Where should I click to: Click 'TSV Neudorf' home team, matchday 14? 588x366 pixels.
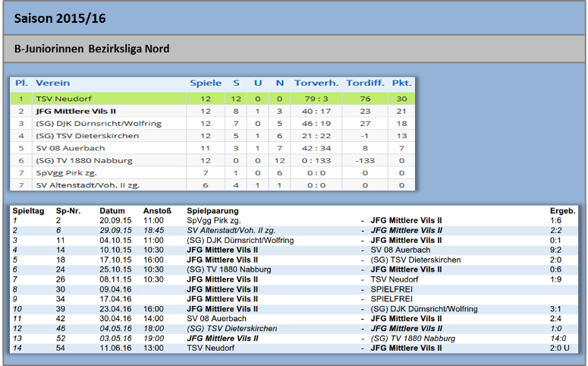[210, 348]
